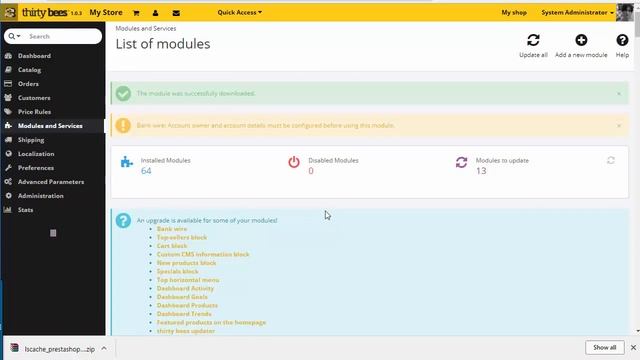Open the shopping cart icon in header
This screenshot has width=640, height=360.
(x=136, y=13)
